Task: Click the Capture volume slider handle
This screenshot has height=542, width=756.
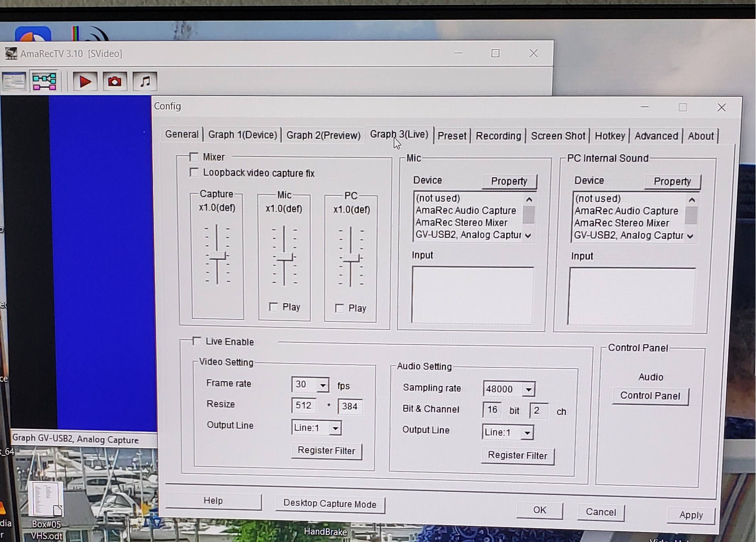Action: 217,256
